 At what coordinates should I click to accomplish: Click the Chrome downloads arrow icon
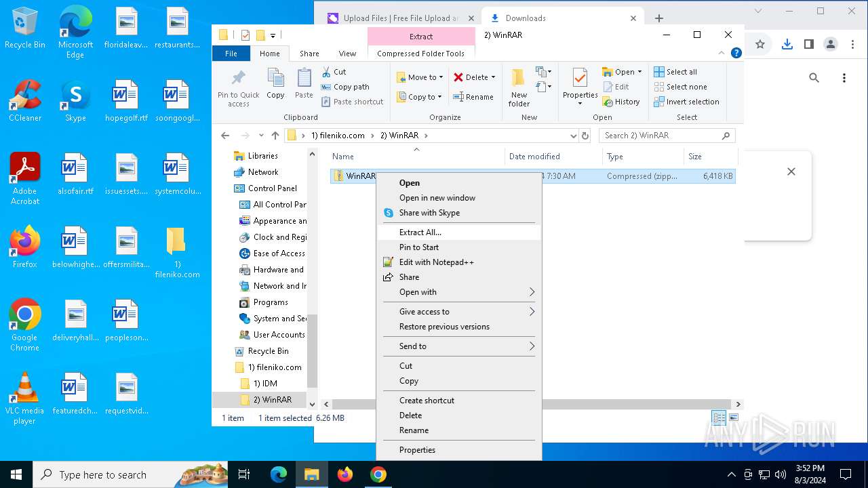coord(787,44)
